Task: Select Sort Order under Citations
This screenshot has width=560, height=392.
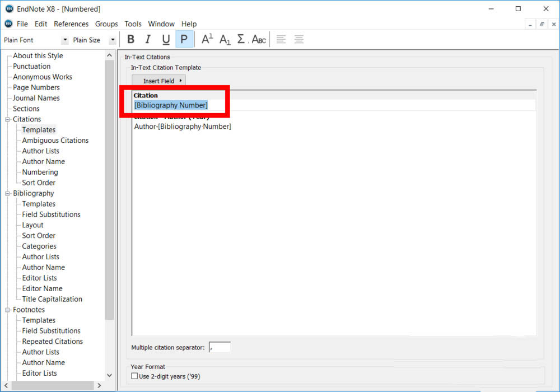Action: [x=39, y=183]
